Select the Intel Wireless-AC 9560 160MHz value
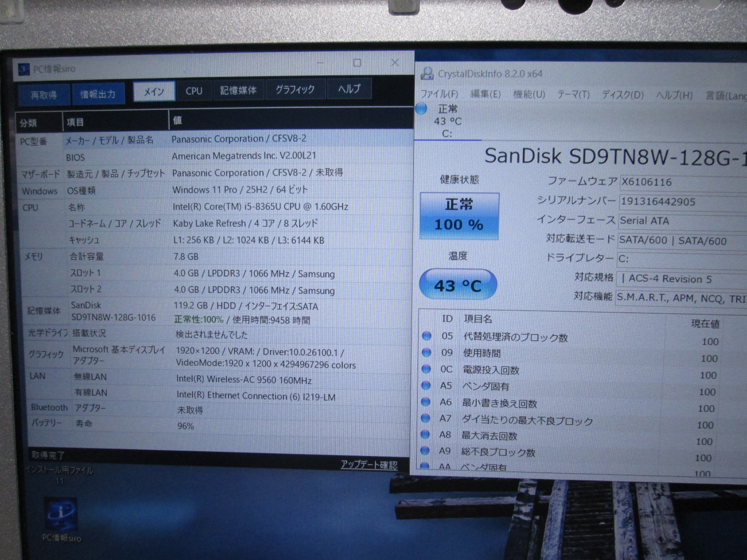 244,379
